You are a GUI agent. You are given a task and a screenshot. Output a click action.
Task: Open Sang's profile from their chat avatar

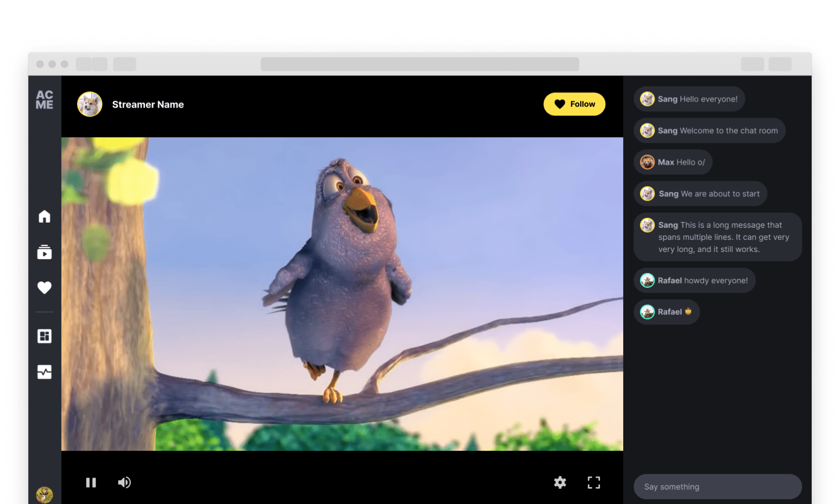[x=647, y=99]
